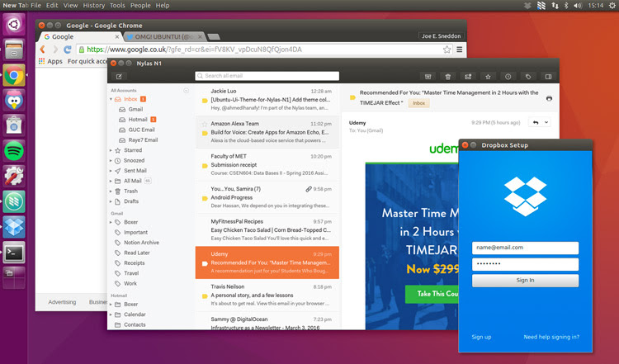Screen dimensions: 619x364
Task: Click Sign In button in Dropbox Setup
Action: coord(525,281)
